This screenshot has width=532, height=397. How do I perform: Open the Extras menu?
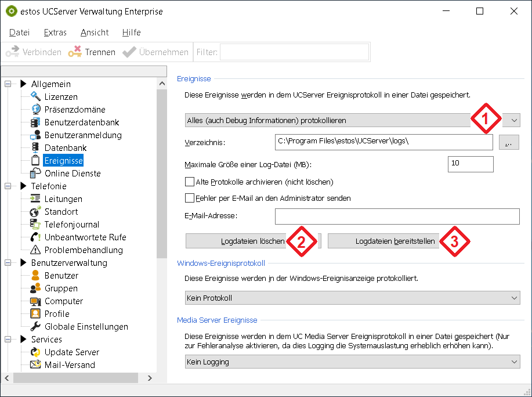tap(55, 33)
